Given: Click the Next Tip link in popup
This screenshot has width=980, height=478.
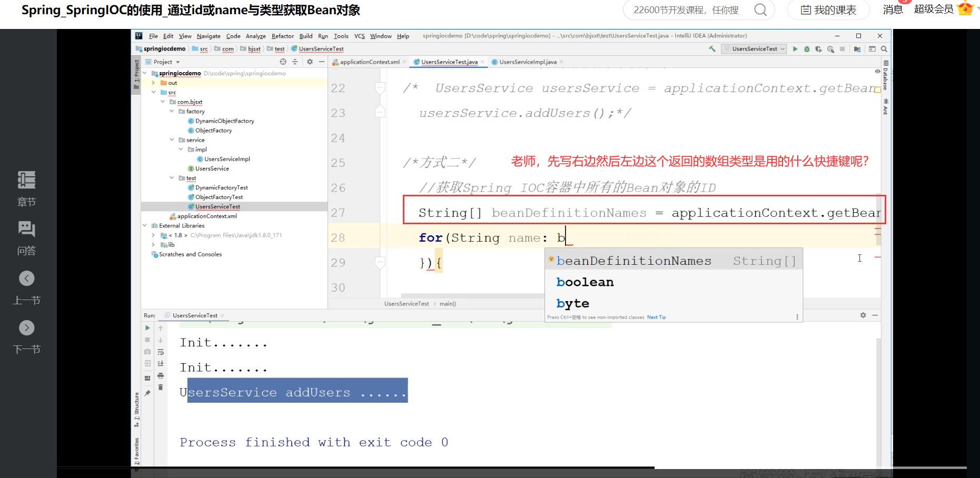Looking at the screenshot, I should pos(656,317).
